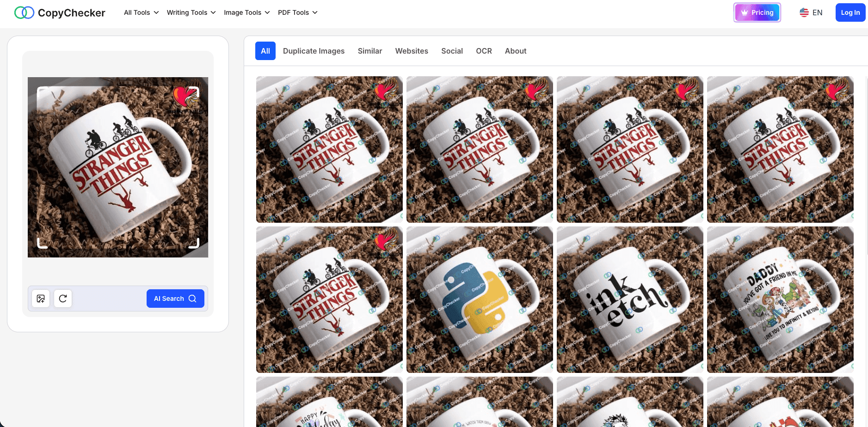
Task: Switch to the About tab
Action: [x=516, y=51]
